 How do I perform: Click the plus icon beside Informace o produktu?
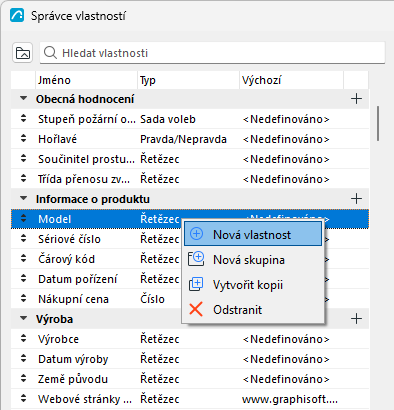click(x=356, y=199)
